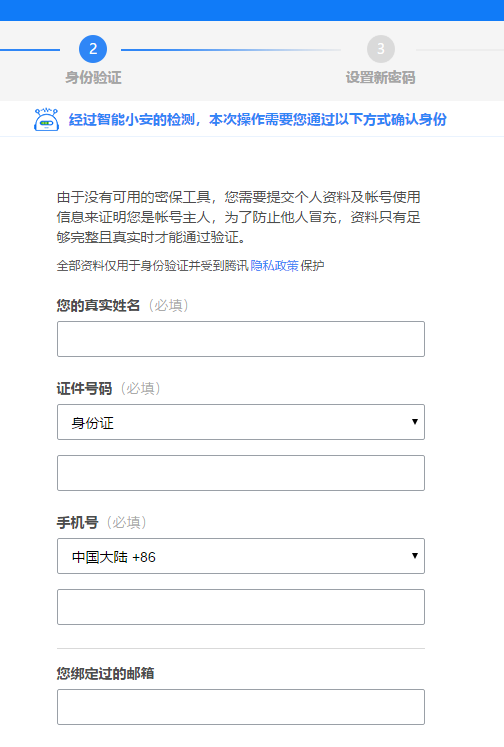Viewport: 504px width, 747px height.
Task: Click the smart assistant robot icon
Action: [46, 119]
